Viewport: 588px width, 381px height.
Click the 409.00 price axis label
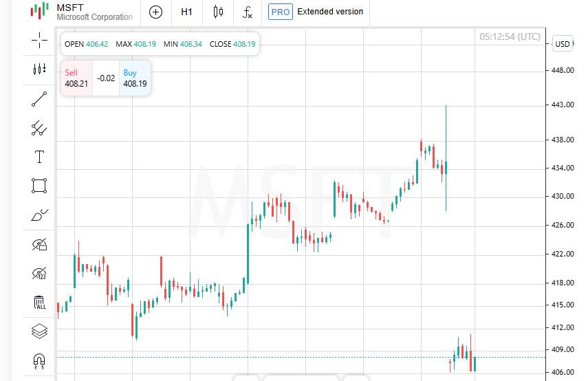(563, 349)
